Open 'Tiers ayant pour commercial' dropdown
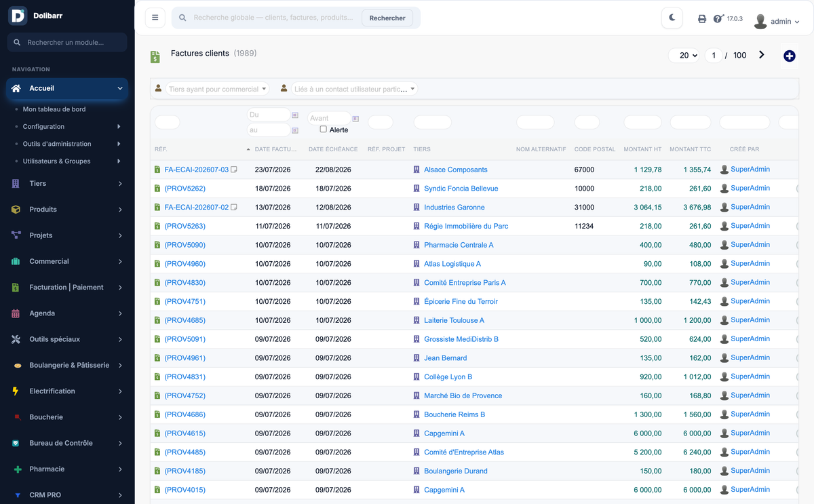 pos(218,89)
